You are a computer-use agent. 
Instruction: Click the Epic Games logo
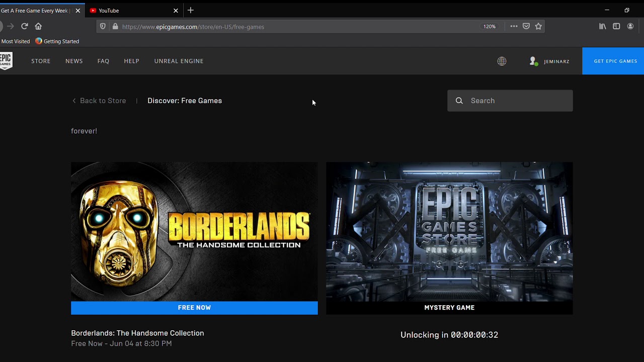tap(6, 61)
